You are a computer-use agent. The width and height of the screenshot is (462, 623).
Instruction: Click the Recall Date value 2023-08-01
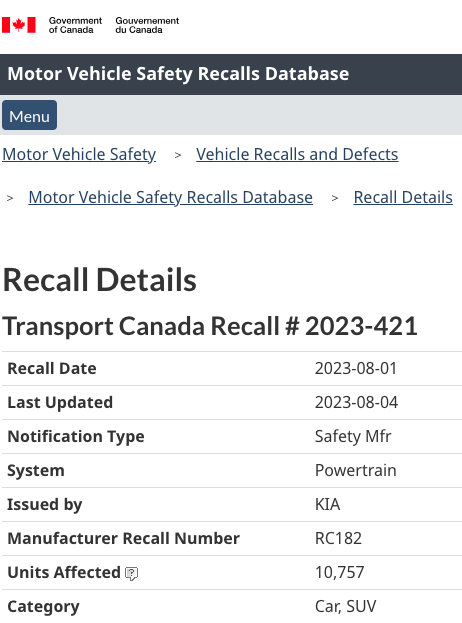coord(356,368)
